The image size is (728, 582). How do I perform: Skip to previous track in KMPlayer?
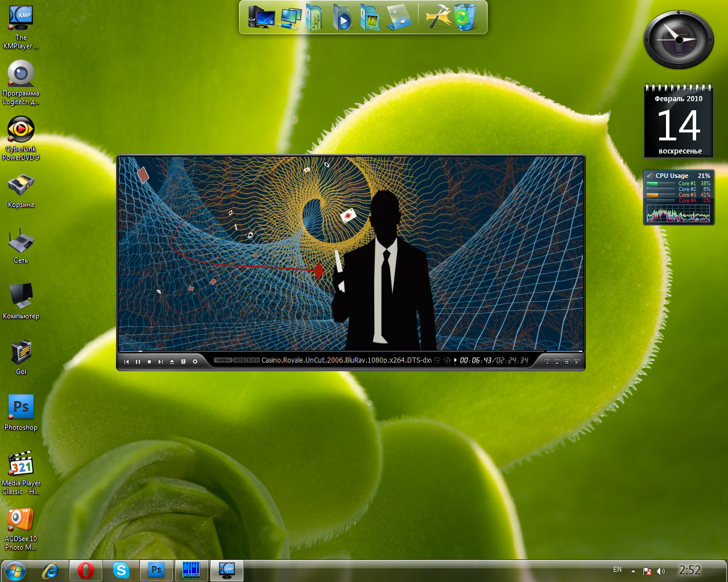(x=126, y=361)
